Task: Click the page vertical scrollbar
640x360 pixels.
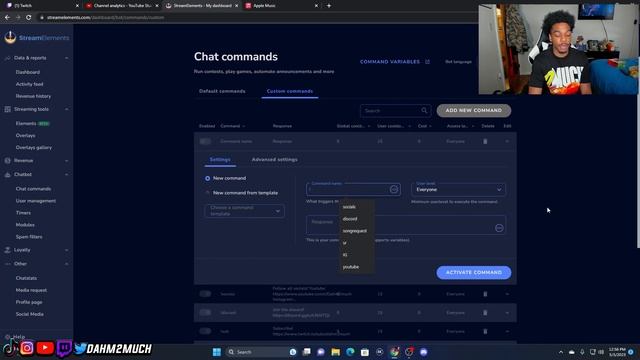Action: click(x=638, y=152)
